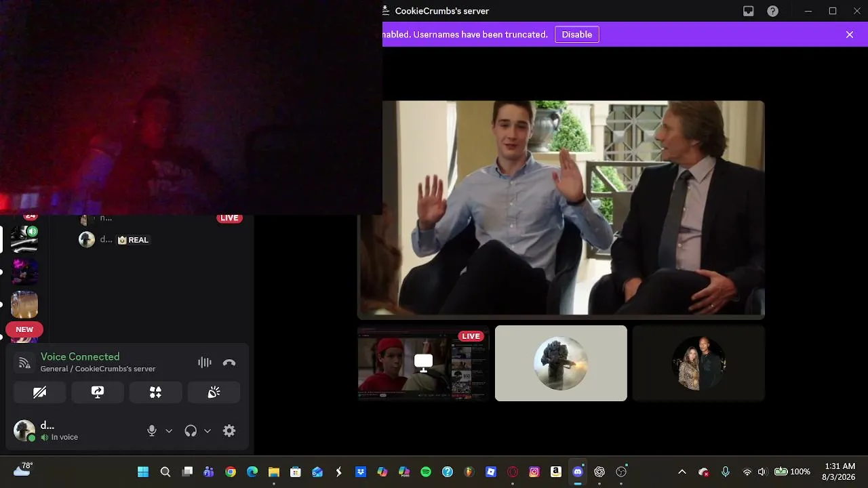This screenshot has width=868, height=488.
Task: Open Discord Help via the question mark icon
Action: pyautogui.click(x=772, y=11)
